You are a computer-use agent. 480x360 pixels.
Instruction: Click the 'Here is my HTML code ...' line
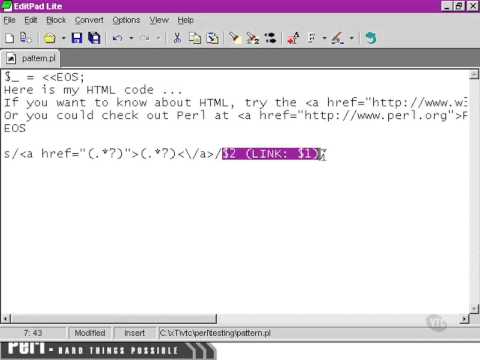(93, 90)
